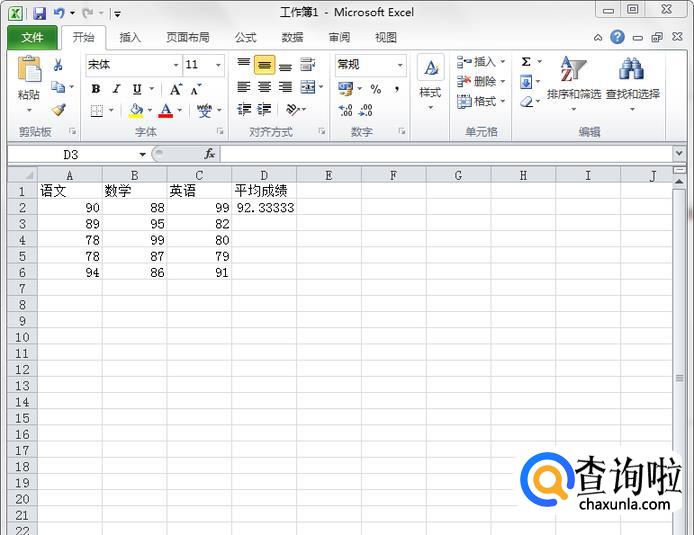Viewport: 694px width, 535px height.
Task: Click the text orientation icon
Action: coord(292,109)
